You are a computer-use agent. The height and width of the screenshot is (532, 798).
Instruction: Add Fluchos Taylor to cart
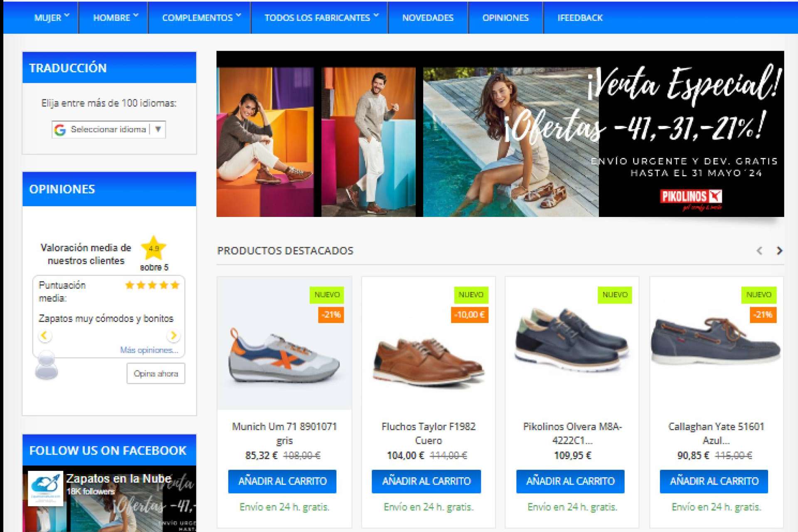[x=426, y=481]
